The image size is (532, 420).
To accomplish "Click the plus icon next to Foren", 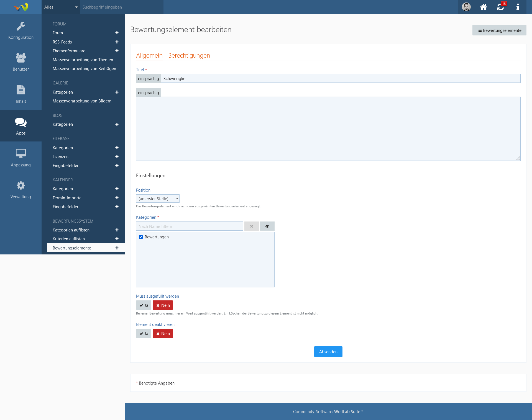I will coord(117,33).
